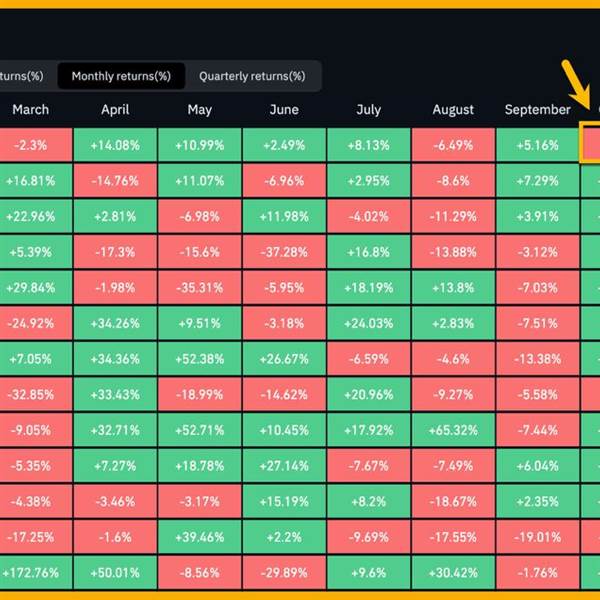Open the Quarterly returns(%) tab

coord(252,76)
